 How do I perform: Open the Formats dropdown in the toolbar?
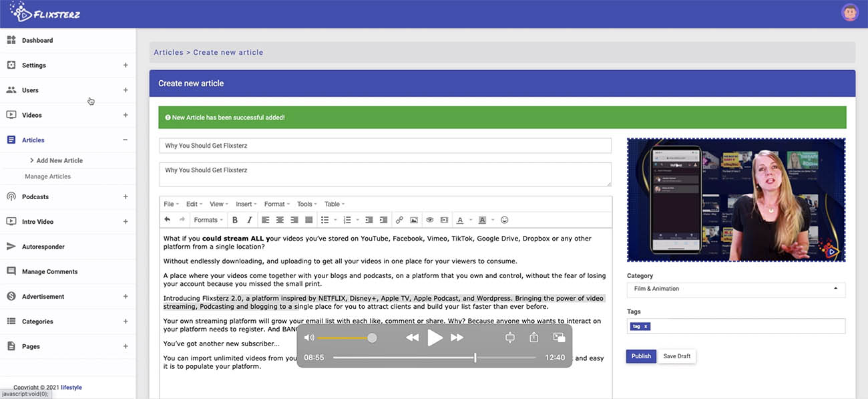(x=208, y=220)
